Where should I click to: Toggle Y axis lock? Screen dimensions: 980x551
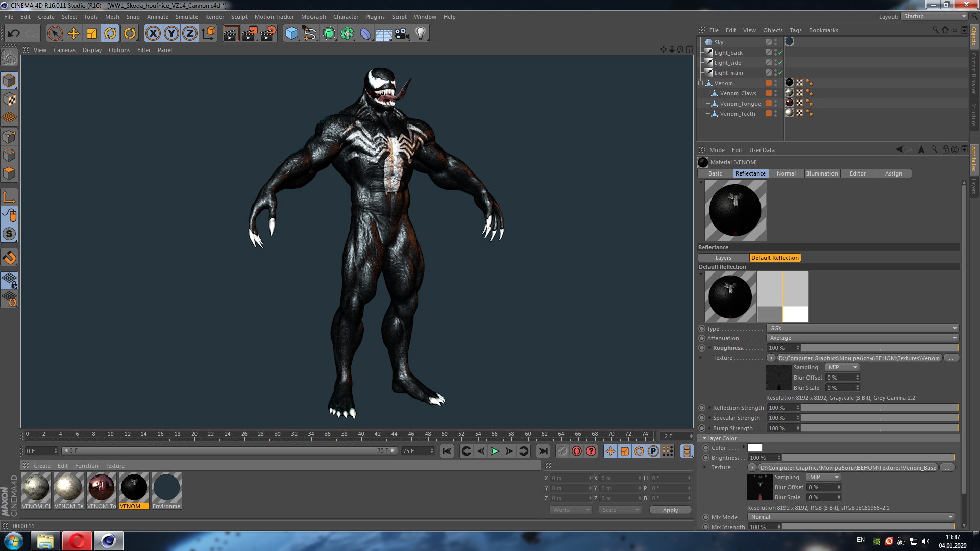coord(171,34)
